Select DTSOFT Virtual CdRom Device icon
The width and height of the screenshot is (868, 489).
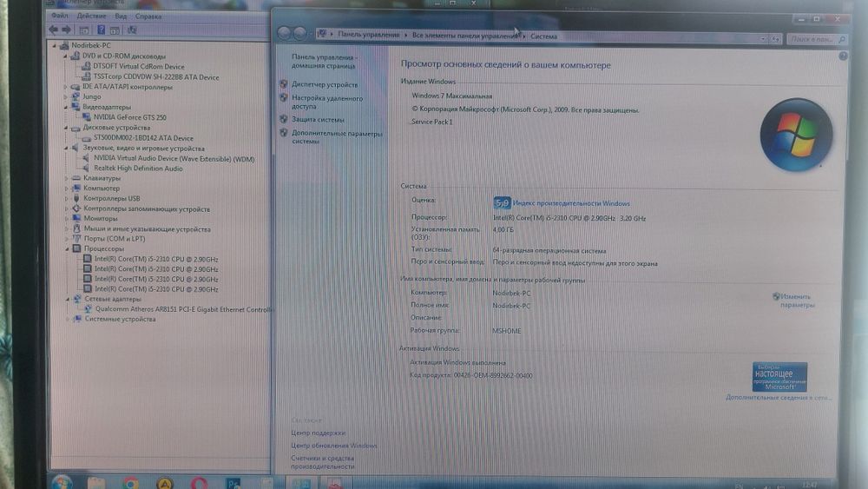pos(86,67)
